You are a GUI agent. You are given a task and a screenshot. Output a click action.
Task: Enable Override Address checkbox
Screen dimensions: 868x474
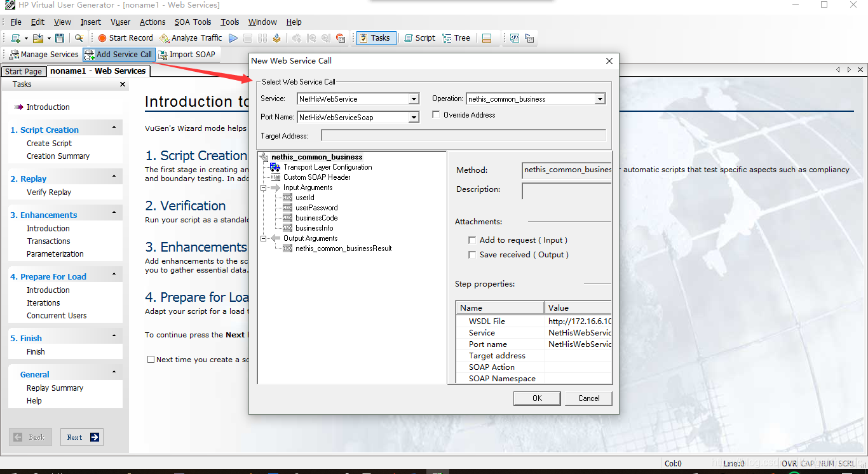pos(436,115)
